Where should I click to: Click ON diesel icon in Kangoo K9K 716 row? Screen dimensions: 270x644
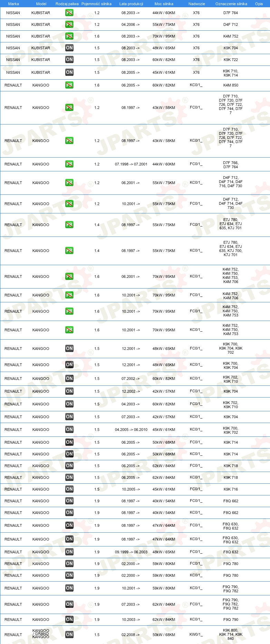(x=69, y=489)
